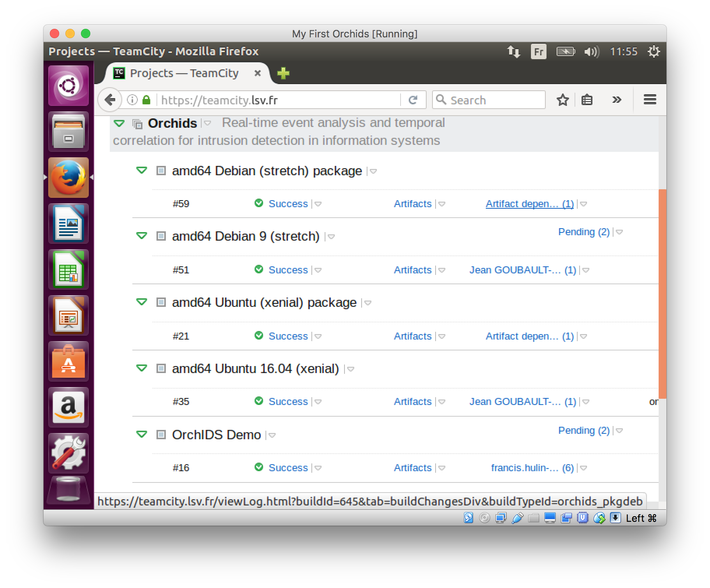The image size is (710, 588).
Task: Collapse the OrchIDS Demo build configuration
Action: 142,434
